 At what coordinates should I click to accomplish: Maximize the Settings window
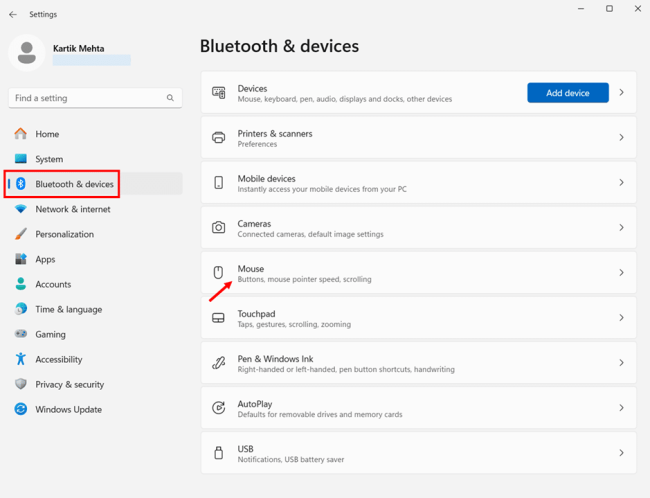click(x=609, y=9)
